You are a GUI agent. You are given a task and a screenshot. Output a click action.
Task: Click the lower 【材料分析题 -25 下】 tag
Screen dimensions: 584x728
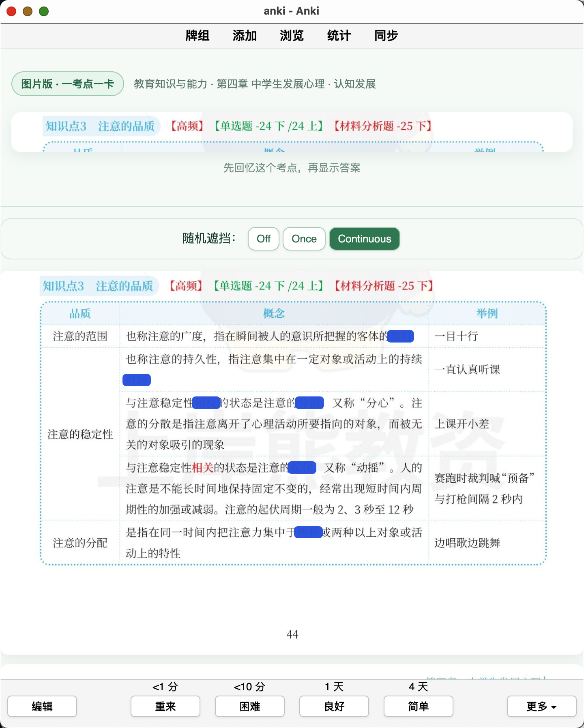[x=384, y=286]
